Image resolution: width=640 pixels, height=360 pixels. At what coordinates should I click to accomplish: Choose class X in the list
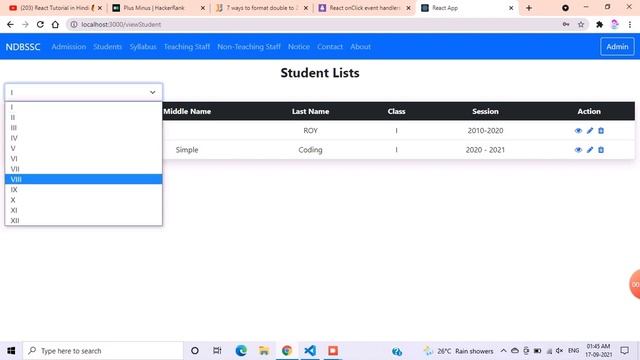pyautogui.click(x=83, y=200)
